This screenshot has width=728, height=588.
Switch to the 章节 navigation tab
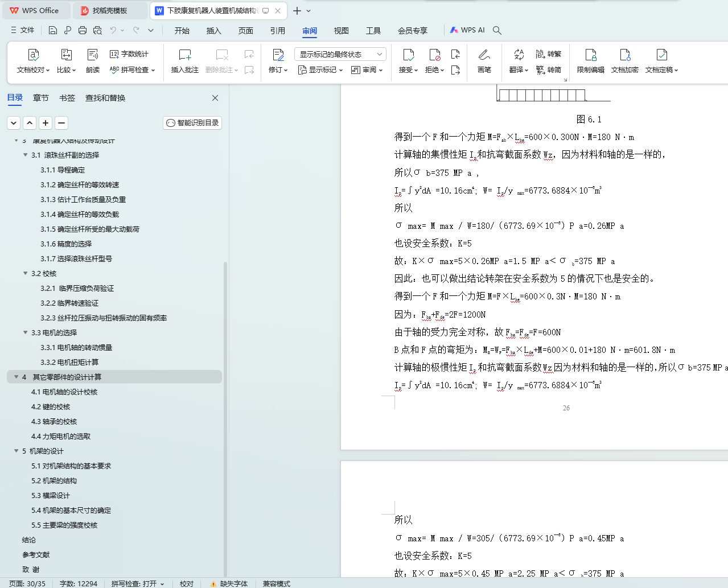click(41, 98)
